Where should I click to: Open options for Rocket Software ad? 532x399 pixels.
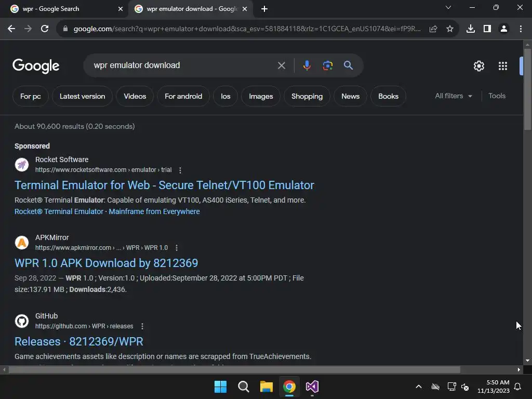pos(180,170)
